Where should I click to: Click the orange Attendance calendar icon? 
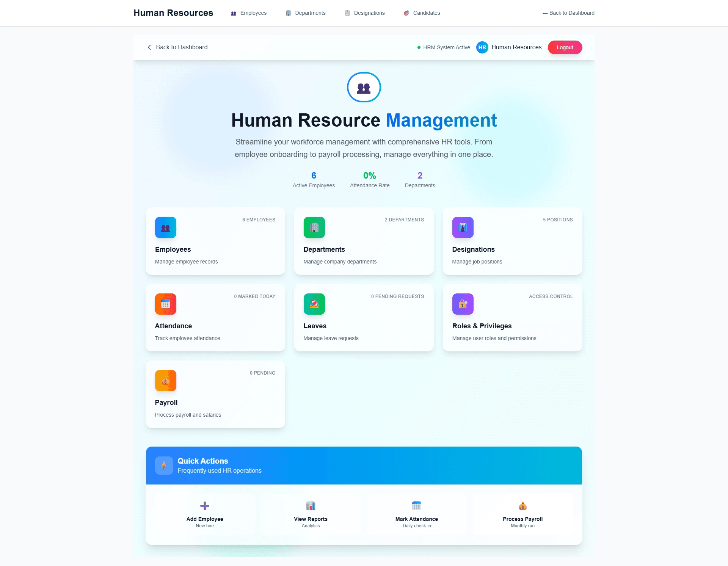(166, 304)
